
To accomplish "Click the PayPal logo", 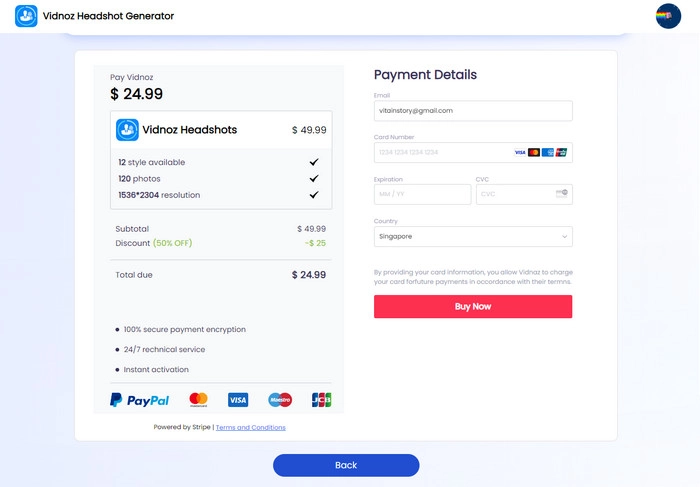I will [x=140, y=400].
